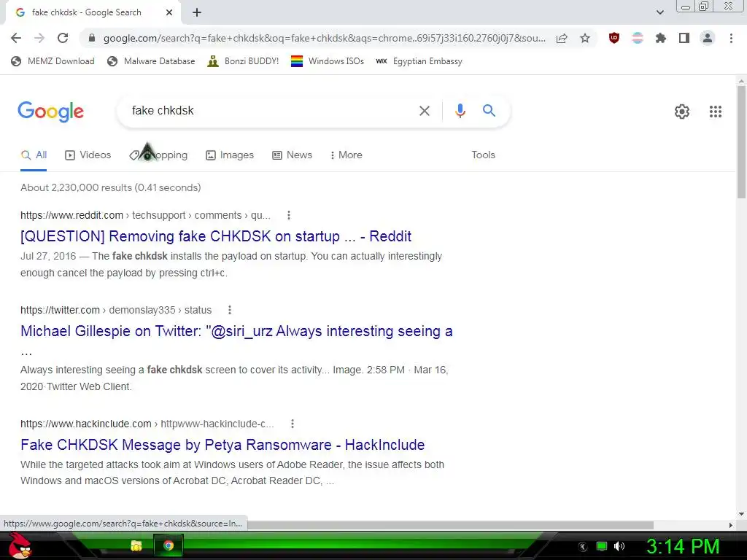This screenshot has width=747, height=560.
Task: Open Google quick settings gear
Action: (682, 112)
